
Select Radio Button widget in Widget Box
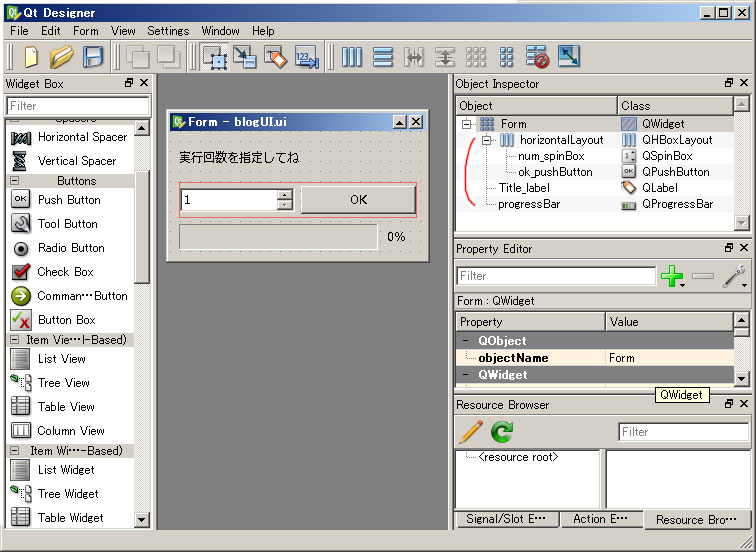pyautogui.click(x=71, y=248)
